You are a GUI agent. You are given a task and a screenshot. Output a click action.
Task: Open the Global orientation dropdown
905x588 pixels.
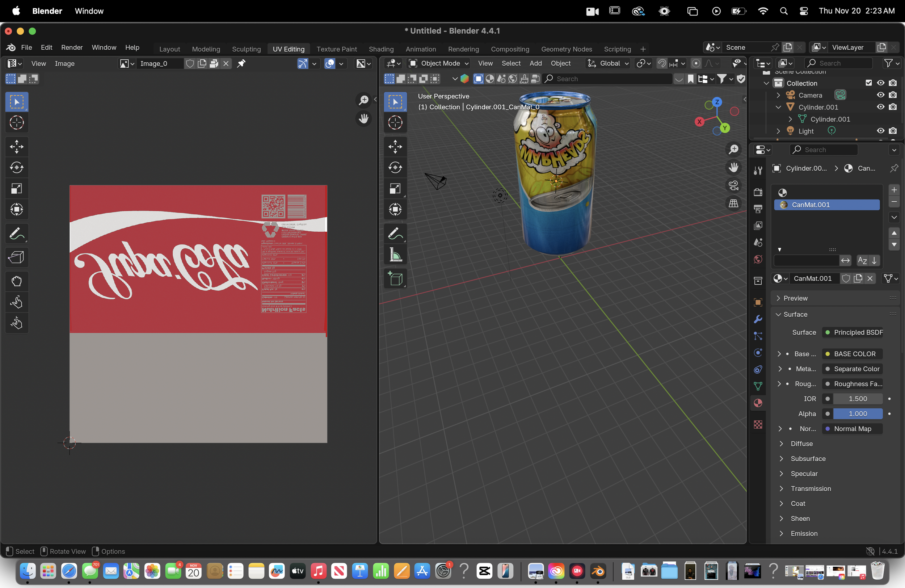608,63
